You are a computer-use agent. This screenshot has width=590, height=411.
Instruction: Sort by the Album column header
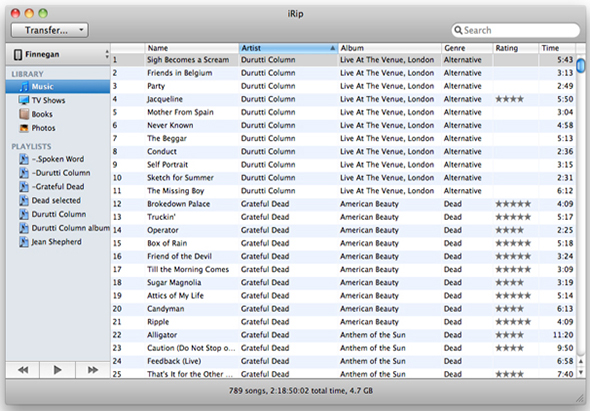[x=389, y=48]
